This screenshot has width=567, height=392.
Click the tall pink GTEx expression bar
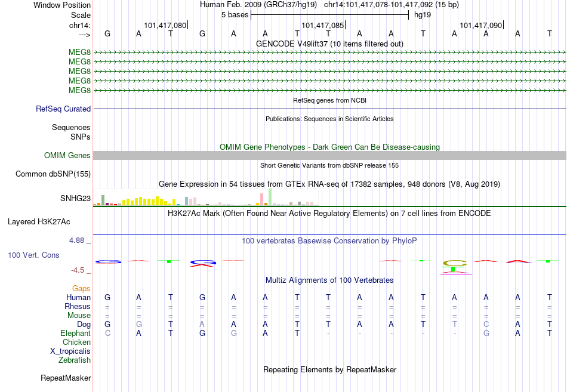coord(262,199)
